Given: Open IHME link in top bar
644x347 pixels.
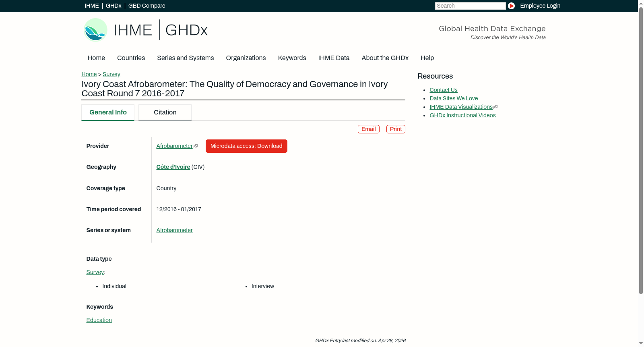Looking at the screenshot, I should click(x=92, y=6).
